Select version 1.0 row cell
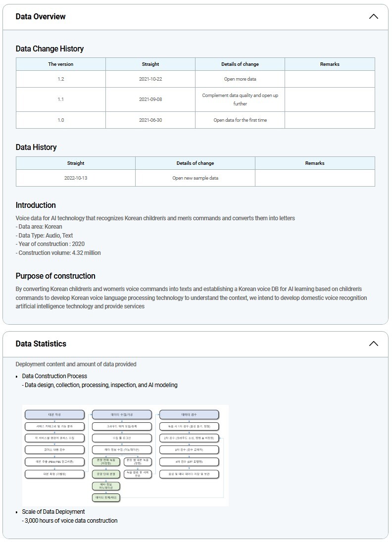The width and height of the screenshot is (392, 542). tap(60, 120)
